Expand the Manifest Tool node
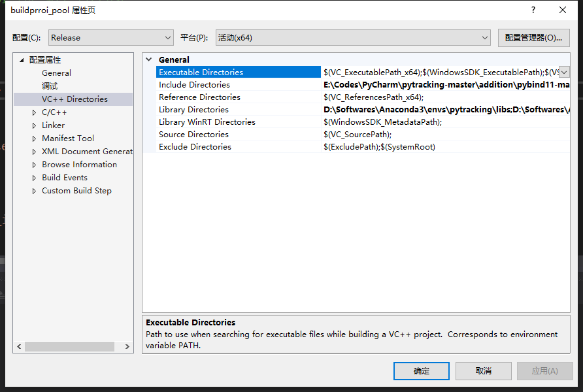 35,138
